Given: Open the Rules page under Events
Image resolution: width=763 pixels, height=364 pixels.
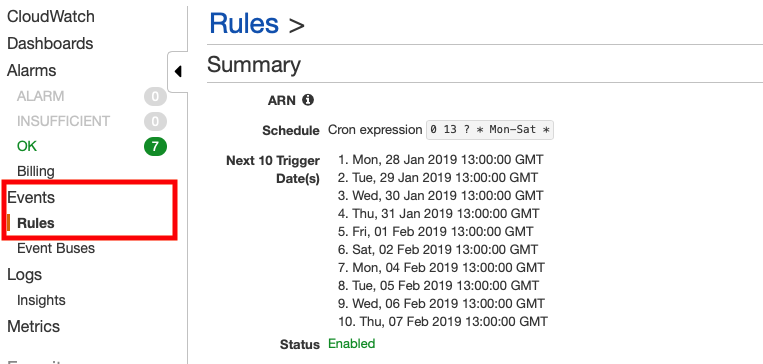Looking at the screenshot, I should (36, 223).
